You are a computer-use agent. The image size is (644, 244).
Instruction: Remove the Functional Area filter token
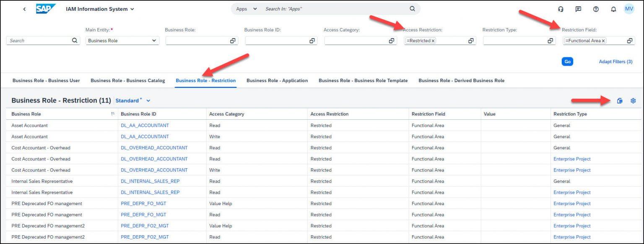[602, 41]
